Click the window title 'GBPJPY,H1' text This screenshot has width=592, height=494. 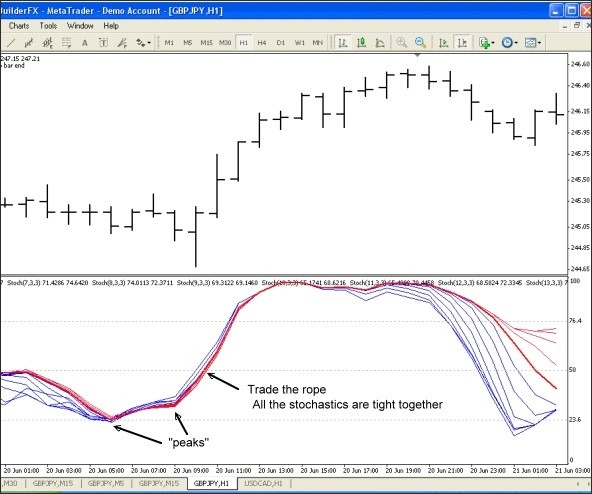click(196, 11)
